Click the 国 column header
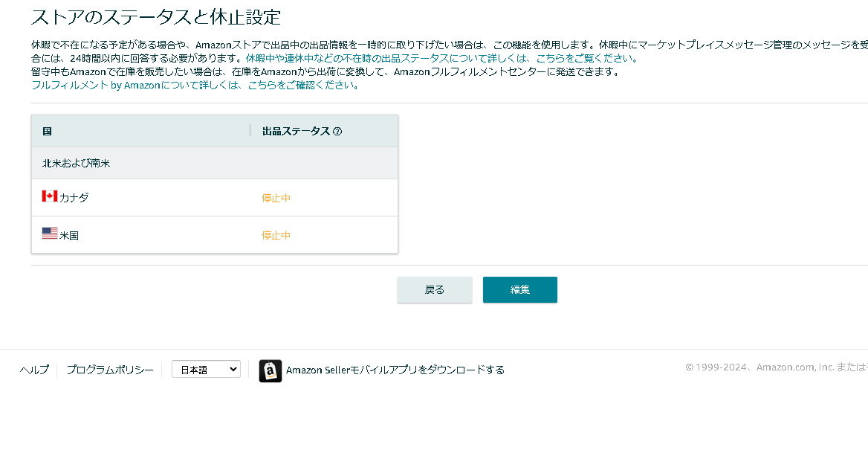This screenshot has width=868, height=453. coord(47,131)
